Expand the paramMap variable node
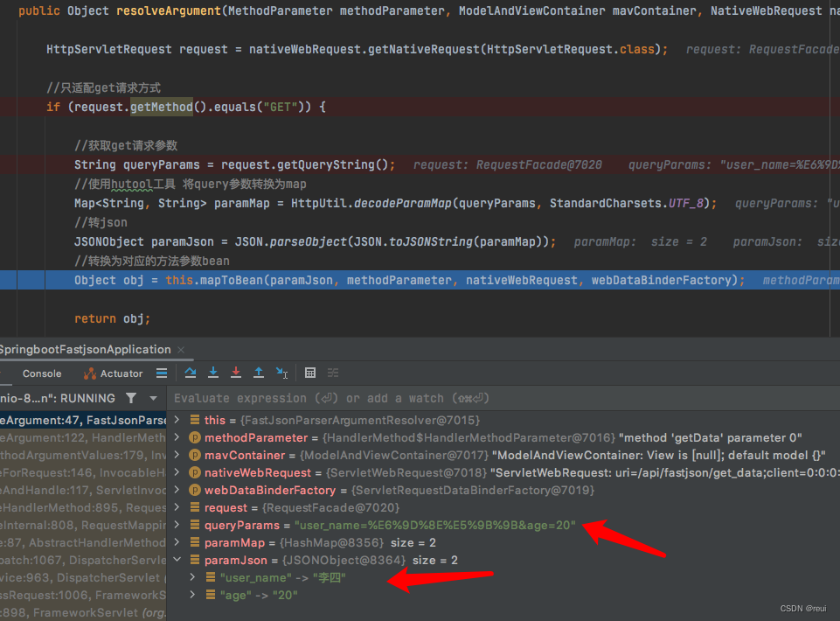Image resolution: width=840 pixels, height=621 pixels. pyautogui.click(x=177, y=542)
